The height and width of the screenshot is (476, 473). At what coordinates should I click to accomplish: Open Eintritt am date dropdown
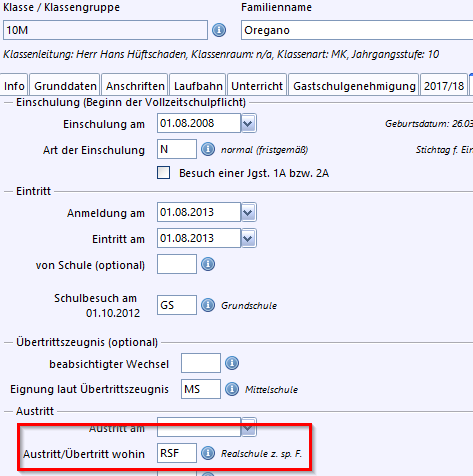click(x=248, y=238)
